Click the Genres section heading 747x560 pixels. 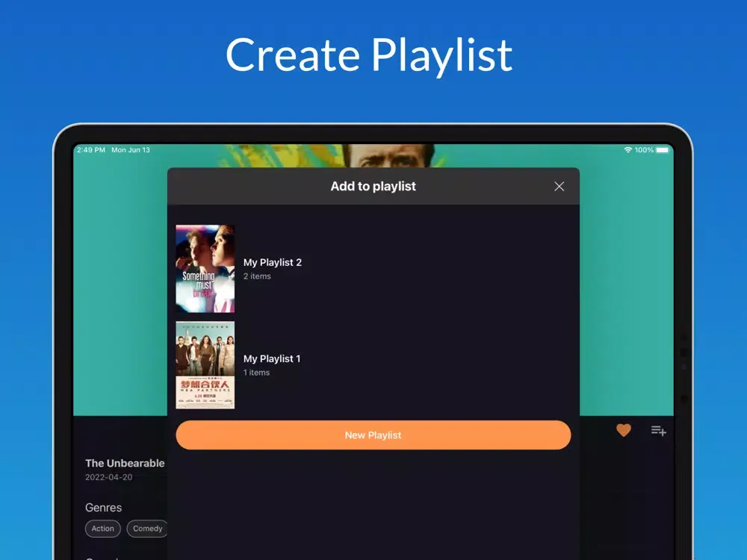pyautogui.click(x=103, y=508)
